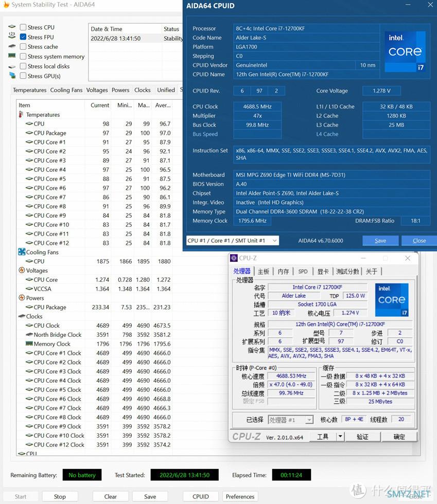
Task: Click the North Bridge Clock chip icon
Action: click(29, 335)
